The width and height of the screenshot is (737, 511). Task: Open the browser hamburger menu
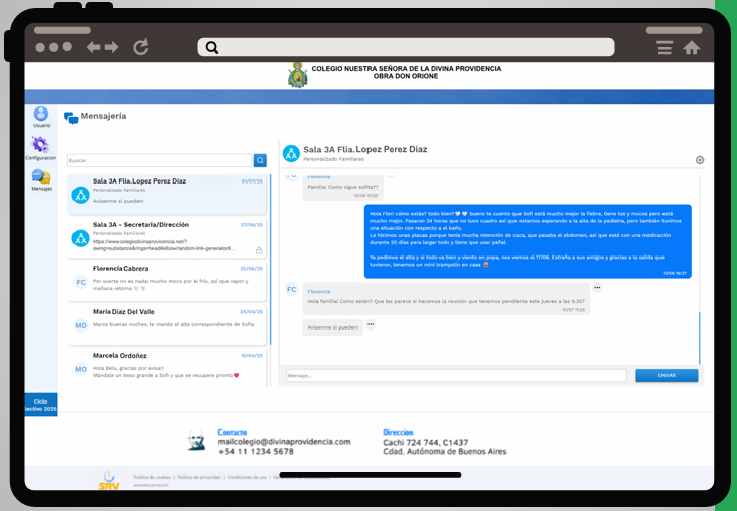tap(664, 47)
